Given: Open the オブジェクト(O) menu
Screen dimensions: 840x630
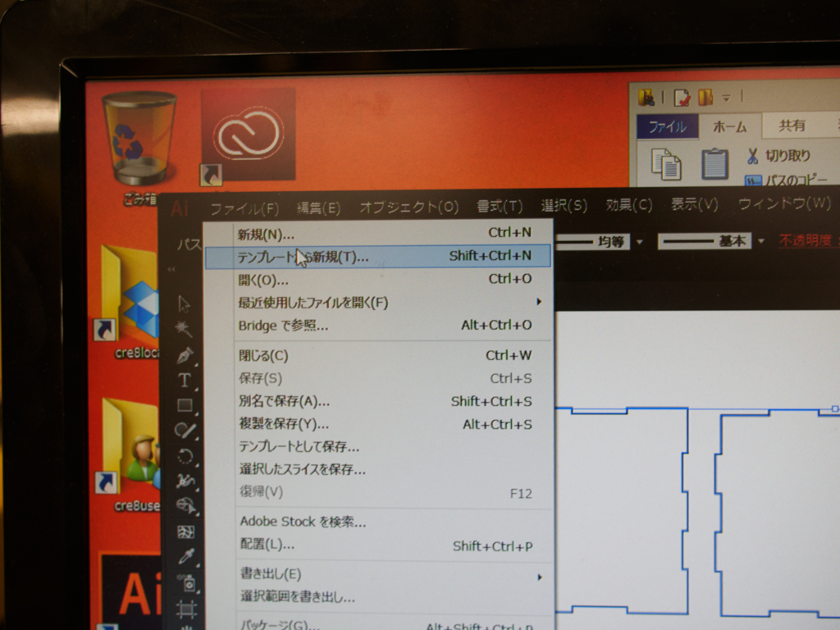Looking at the screenshot, I should point(409,207).
